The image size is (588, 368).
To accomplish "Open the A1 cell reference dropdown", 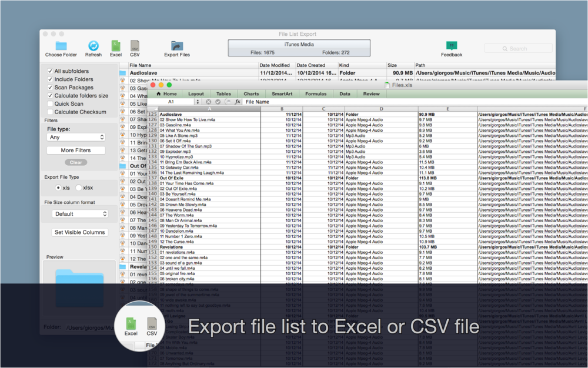I will point(198,101).
